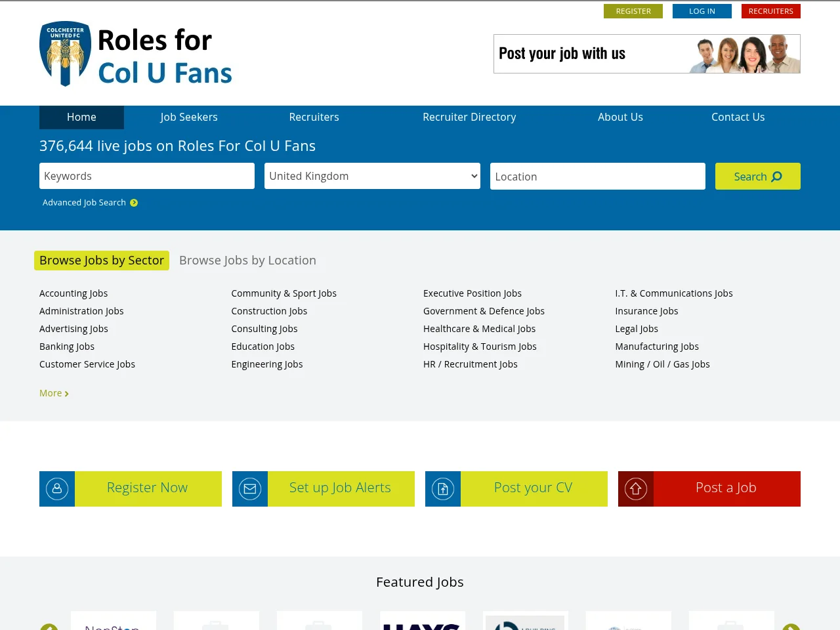Open the Job Seekers menu

tap(189, 117)
